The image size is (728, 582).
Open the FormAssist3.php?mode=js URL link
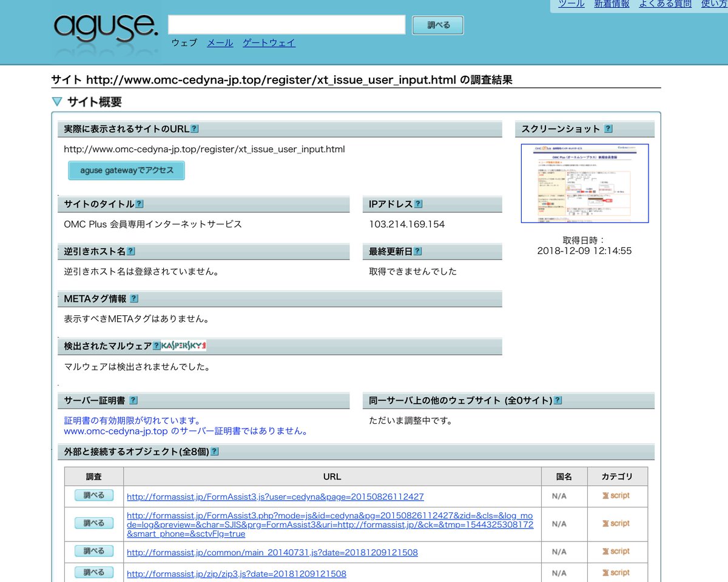[330, 524]
